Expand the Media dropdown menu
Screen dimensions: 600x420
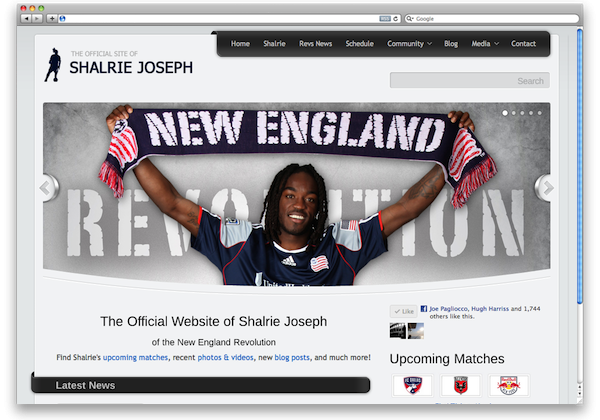(485, 44)
